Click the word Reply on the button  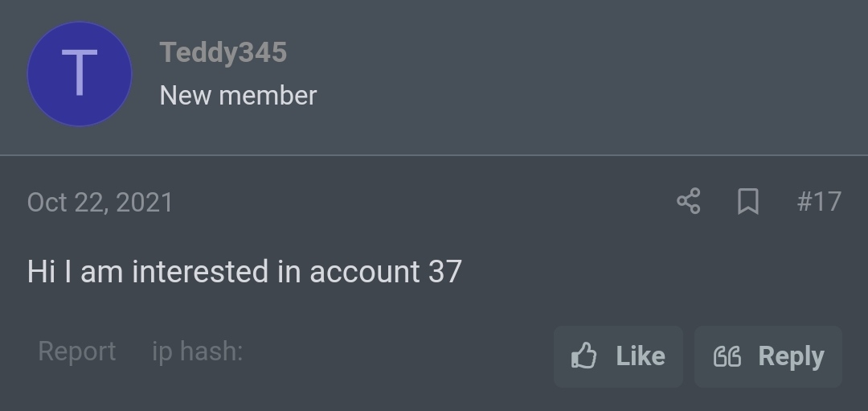pos(791,357)
